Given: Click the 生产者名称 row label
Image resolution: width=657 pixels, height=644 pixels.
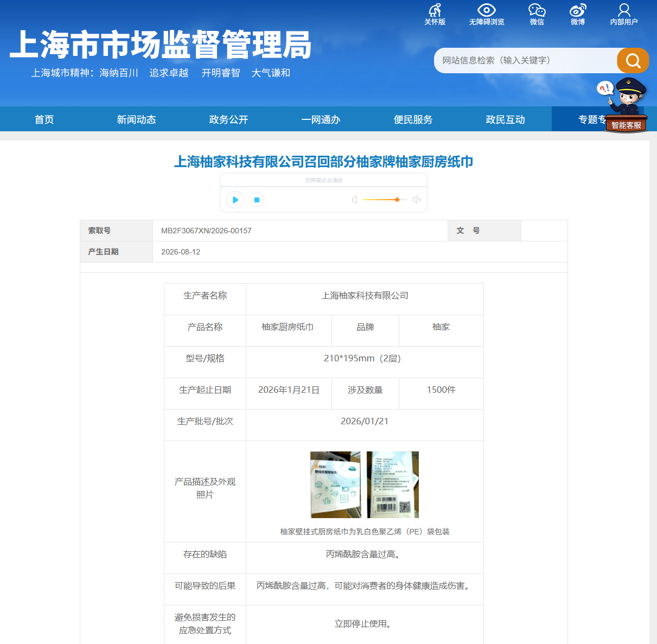Looking at the screenshot, I should pyautogui.click(x=205, y=296).
